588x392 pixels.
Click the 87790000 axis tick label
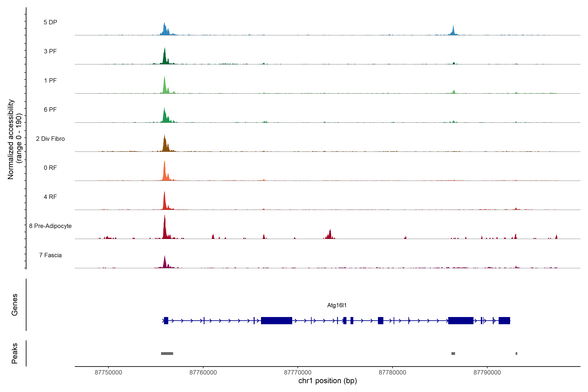487,372
